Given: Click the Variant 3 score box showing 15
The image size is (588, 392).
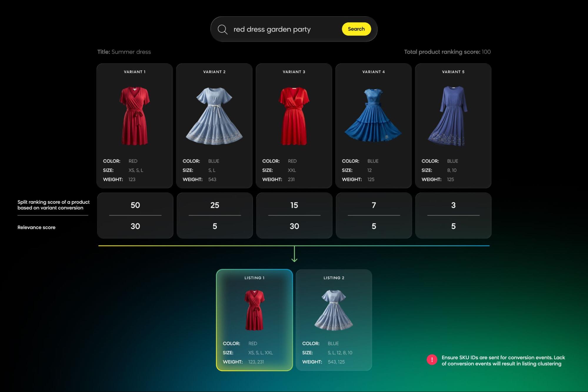Looking at the screenshot, I should pos(294,215).
